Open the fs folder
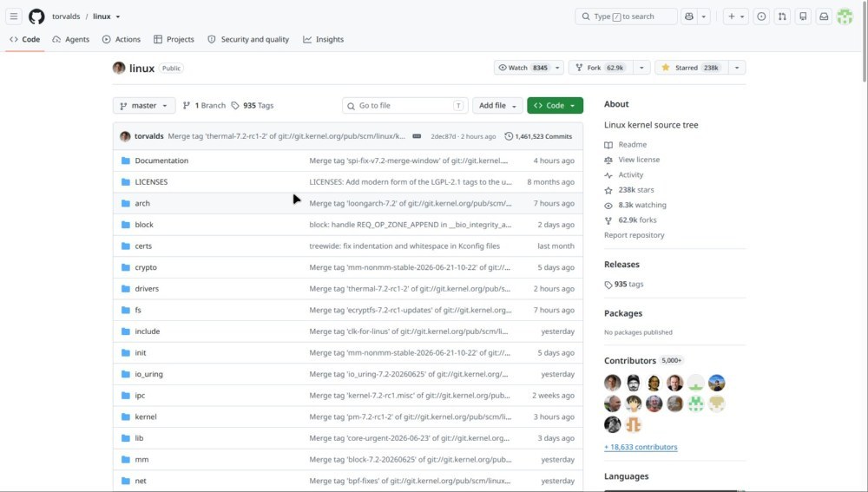The height and width of the screenshot is (492, 868). click(138, 310)
